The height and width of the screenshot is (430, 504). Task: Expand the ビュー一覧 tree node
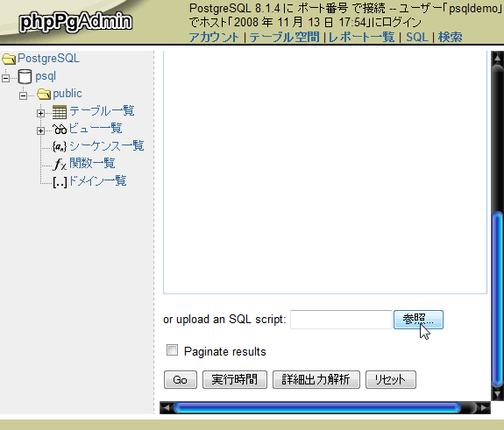(40, 130)
